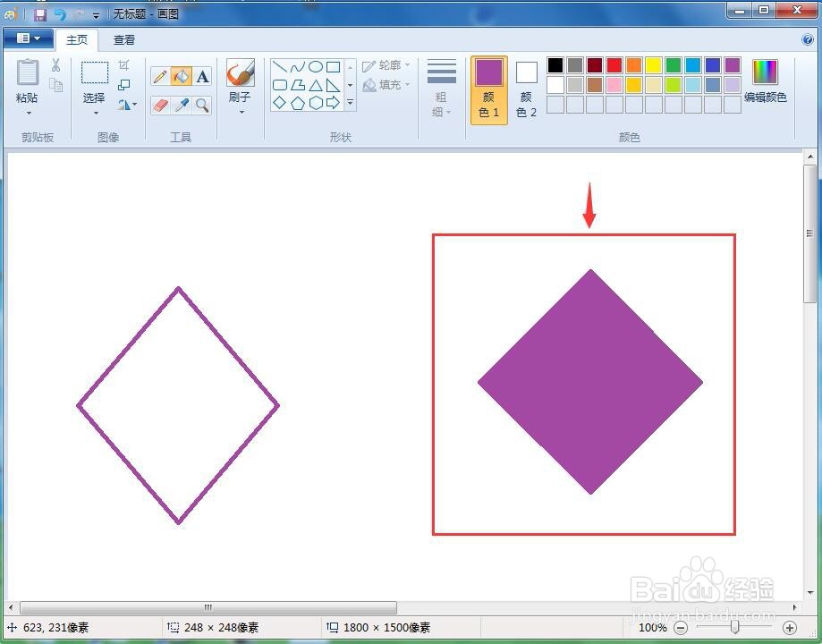
Task: Choose the Line shape
Action: click(280, 67)
